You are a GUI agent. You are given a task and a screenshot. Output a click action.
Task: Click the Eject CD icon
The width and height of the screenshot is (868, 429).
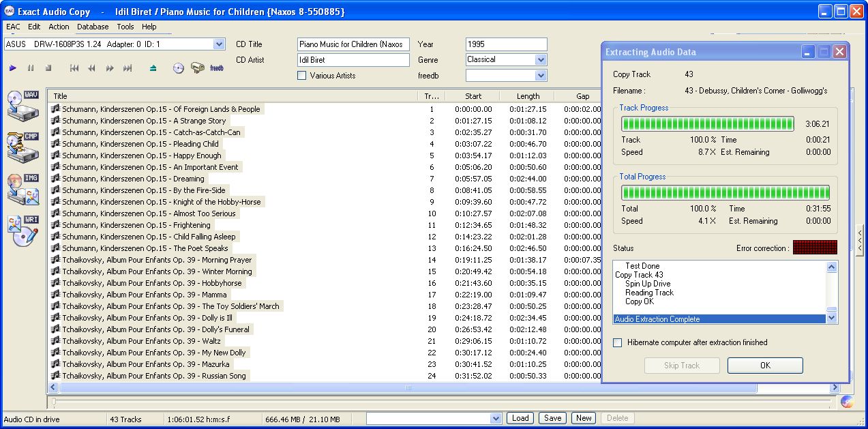153,68
